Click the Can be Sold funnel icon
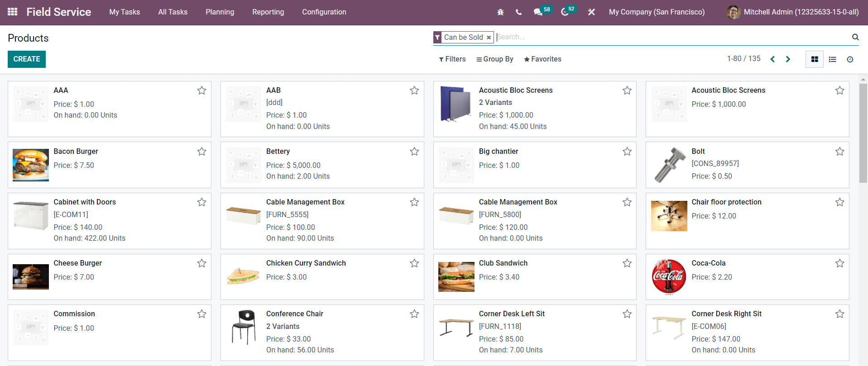 coord(437,38)
